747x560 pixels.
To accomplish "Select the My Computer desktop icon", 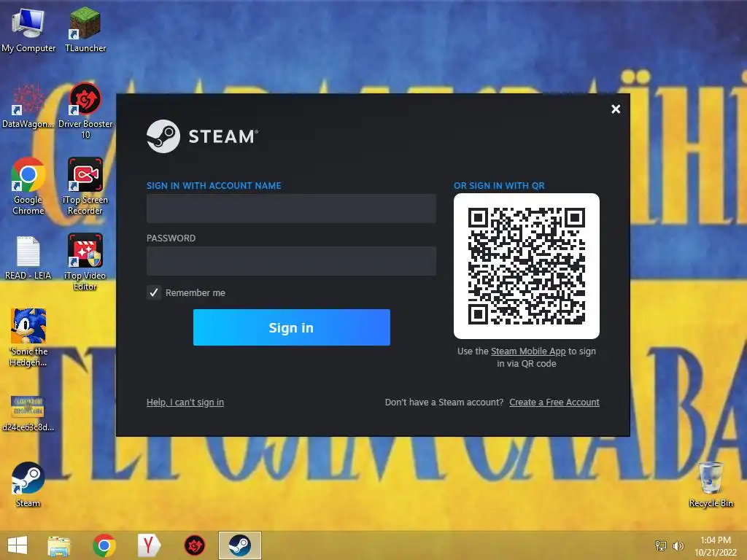I will pyautogui.click(x=28, y=30).
